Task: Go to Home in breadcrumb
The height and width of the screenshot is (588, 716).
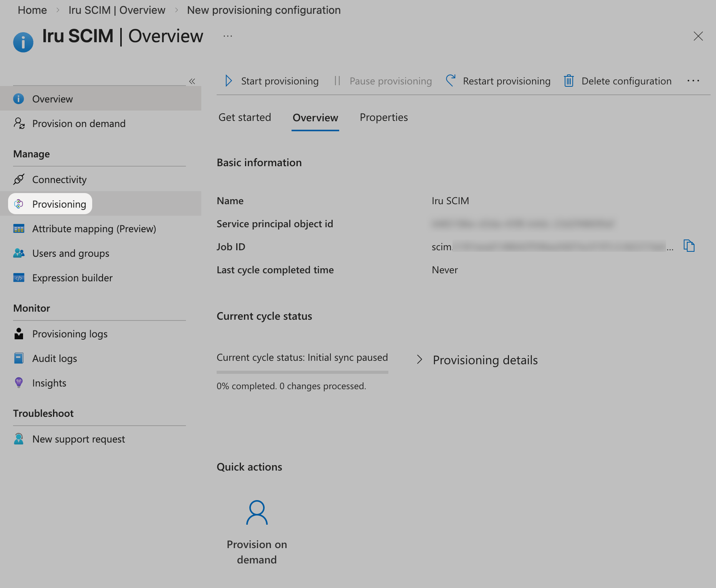Action: click(32, 10)
